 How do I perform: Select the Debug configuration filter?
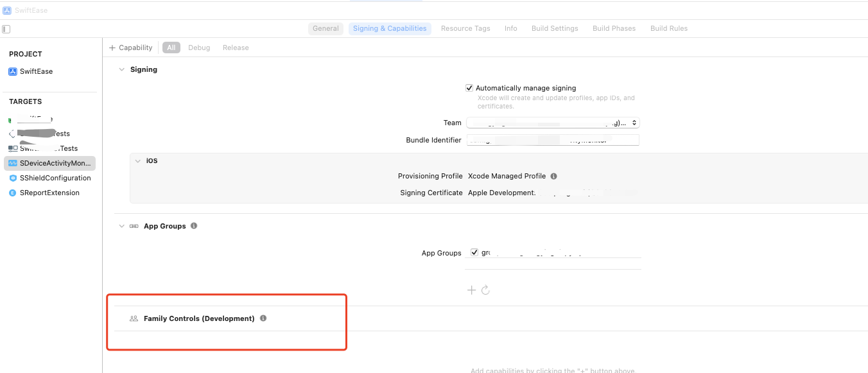pos(199,48)
